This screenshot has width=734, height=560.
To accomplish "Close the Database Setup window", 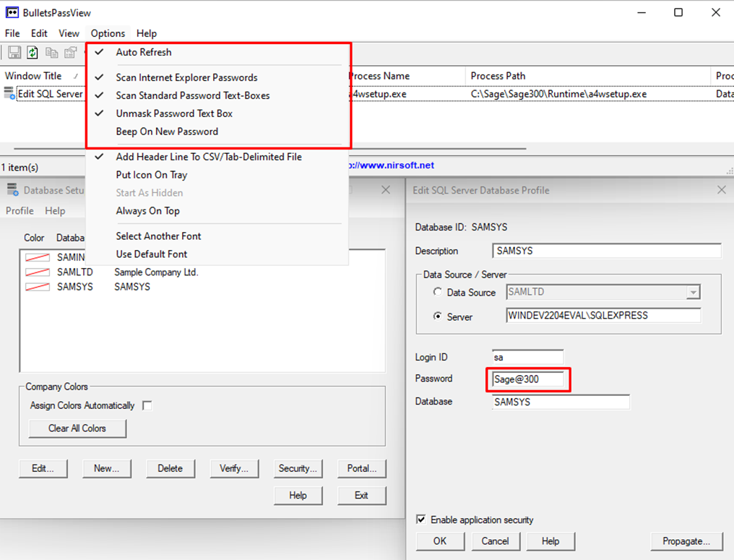I will coord(385,190).
